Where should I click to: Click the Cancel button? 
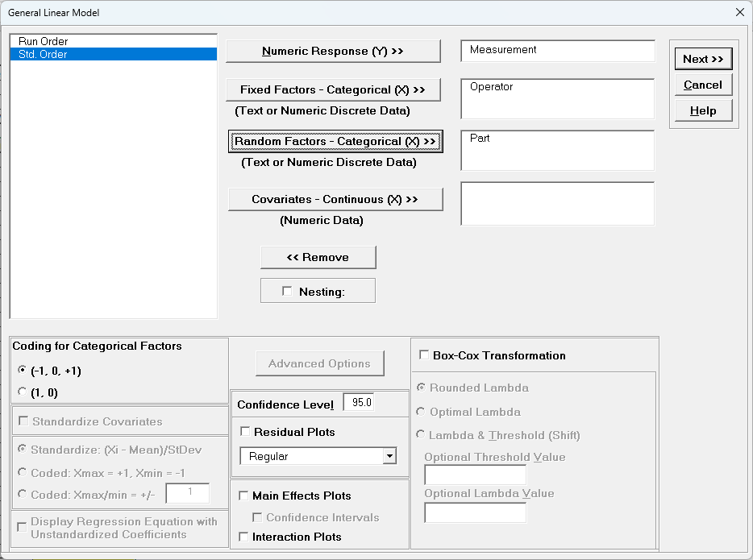point(704,85)
